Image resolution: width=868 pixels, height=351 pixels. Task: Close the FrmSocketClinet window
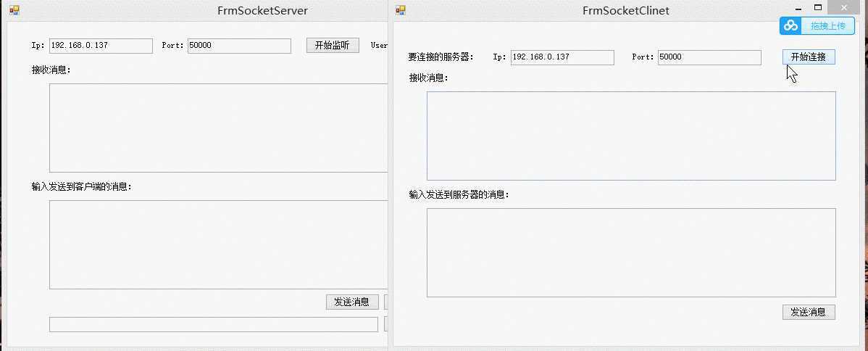tap(843, 8)
